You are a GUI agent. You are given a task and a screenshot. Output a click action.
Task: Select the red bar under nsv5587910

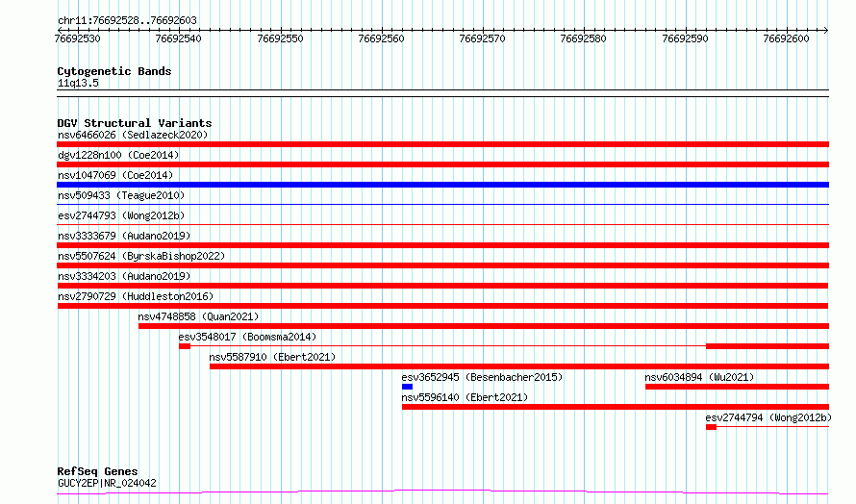click(519, 366)
